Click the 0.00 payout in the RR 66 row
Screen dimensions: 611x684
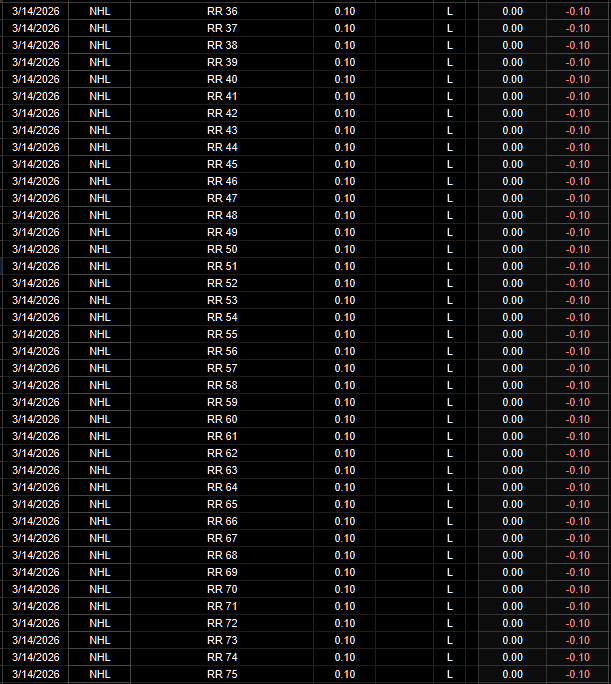[x=512, y=522]
